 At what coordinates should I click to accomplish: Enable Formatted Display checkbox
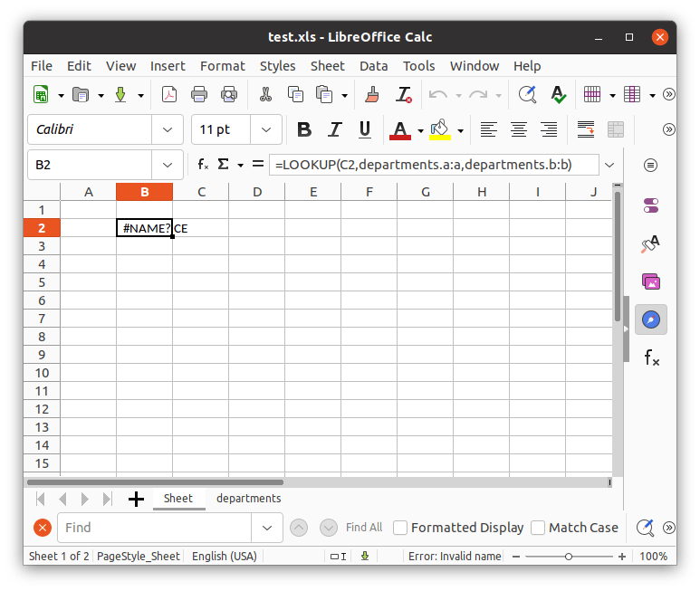[x=400, y=528]
